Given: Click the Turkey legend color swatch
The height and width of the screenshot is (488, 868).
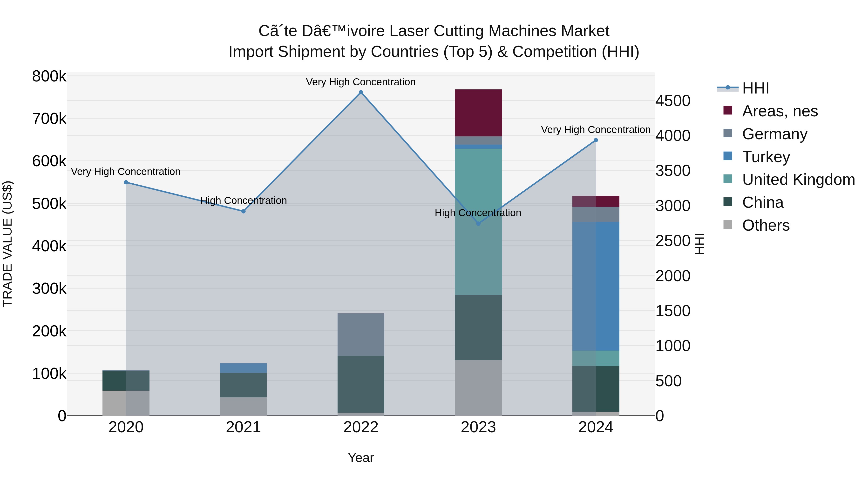Looking at the screenshot, I should [728, 156].
